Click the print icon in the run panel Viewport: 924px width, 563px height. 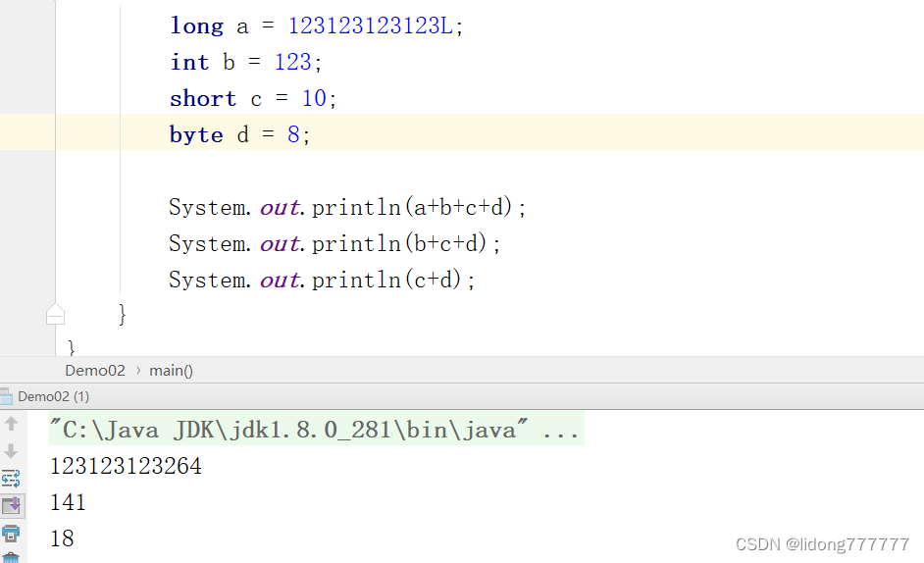11,534
